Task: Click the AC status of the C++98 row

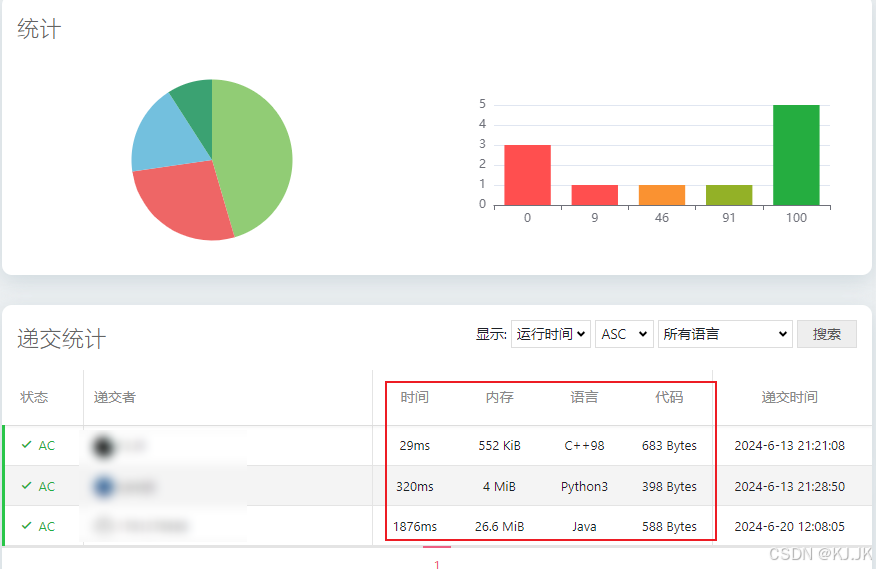Action: click(46, 445)
